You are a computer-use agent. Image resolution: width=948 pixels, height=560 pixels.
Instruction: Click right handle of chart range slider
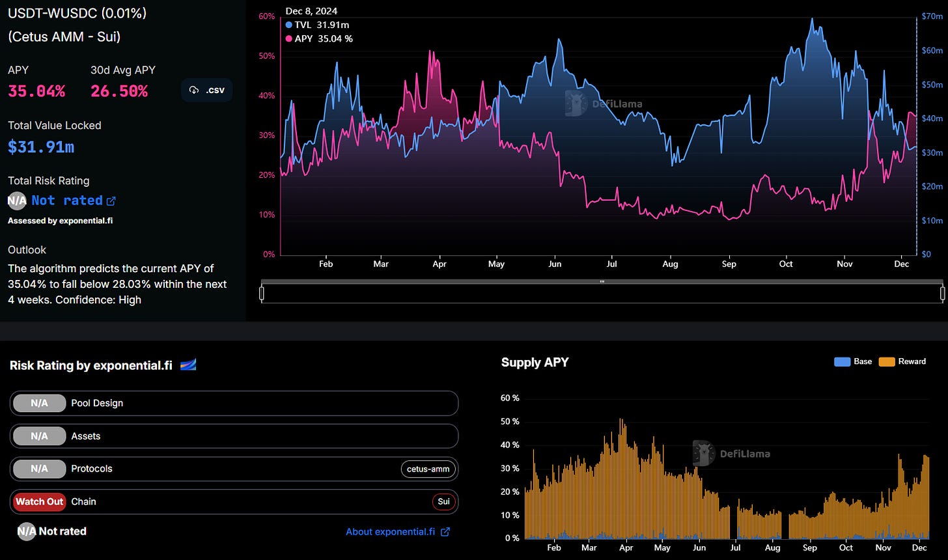[942, 294]
